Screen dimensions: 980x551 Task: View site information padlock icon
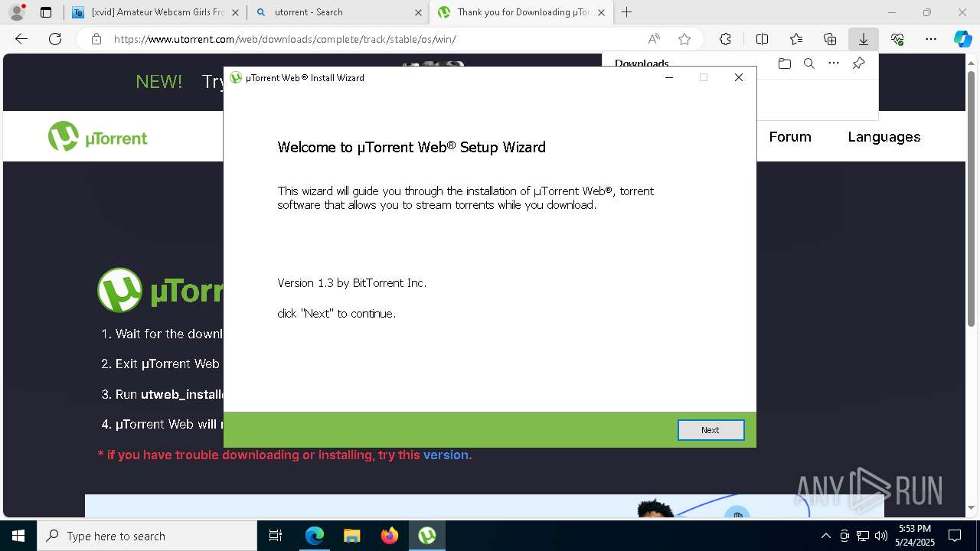(x=96, y=39)
